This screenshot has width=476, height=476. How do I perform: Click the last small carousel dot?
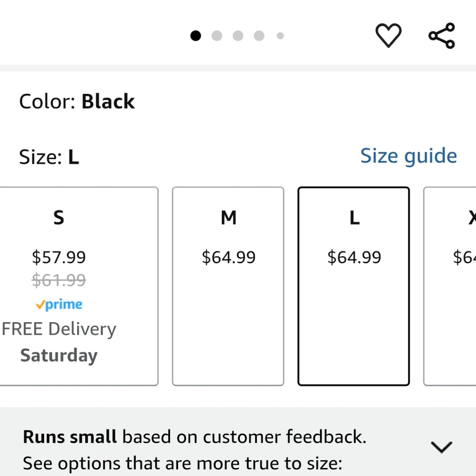[x=280, y=35]
